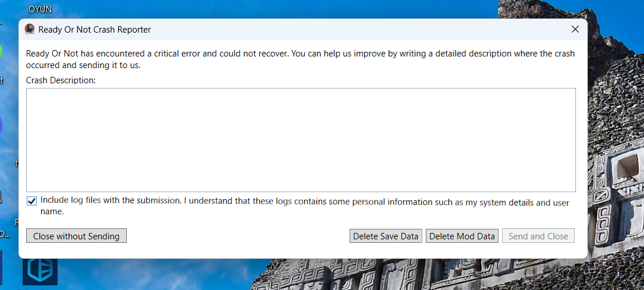The width and height of the screenshot is (644, 290).
Task: Click the Delete Mod Data button
Action: pyautogui.click(x=462, y=236)
